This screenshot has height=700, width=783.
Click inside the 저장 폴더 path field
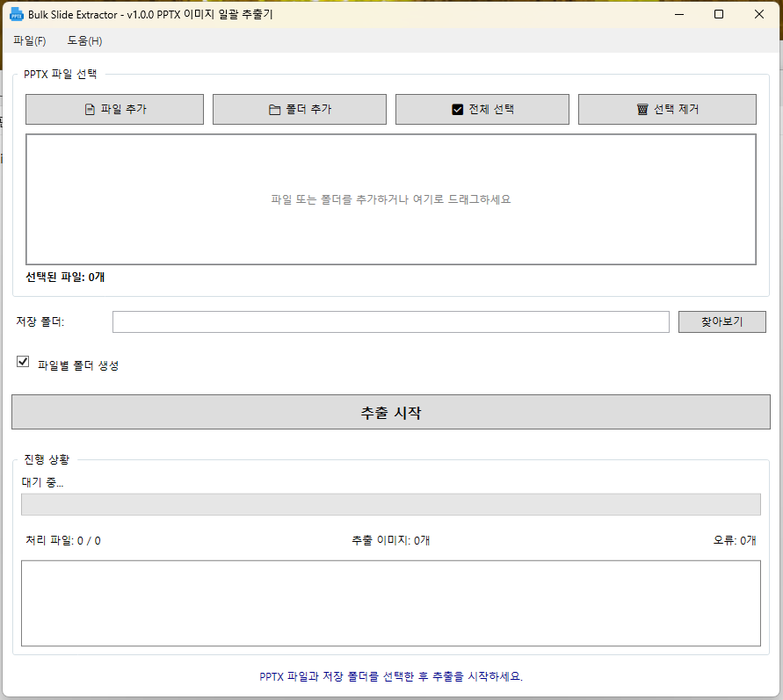click(390, 322)
